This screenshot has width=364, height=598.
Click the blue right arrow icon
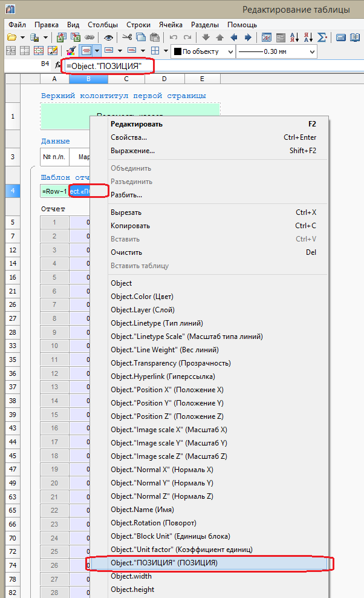pyautogui.click(x=248, y=38)
